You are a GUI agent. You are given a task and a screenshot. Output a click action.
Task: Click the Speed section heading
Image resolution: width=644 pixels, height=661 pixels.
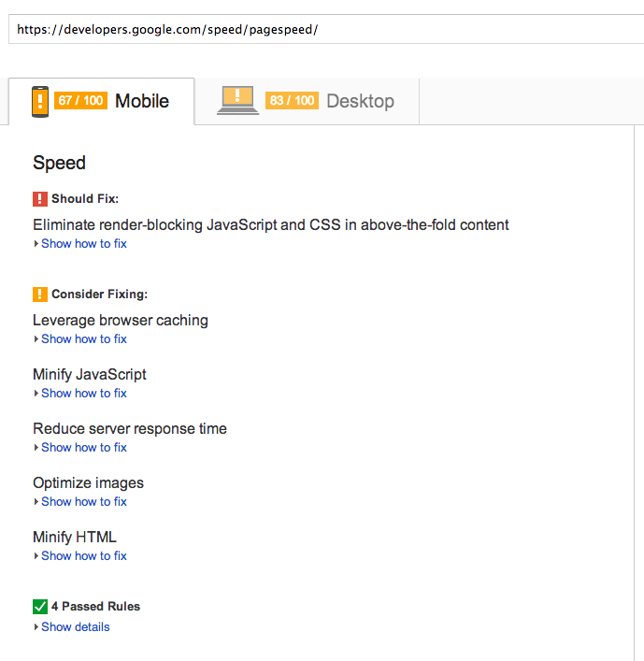pyautogui.click(x=59, y=163)
